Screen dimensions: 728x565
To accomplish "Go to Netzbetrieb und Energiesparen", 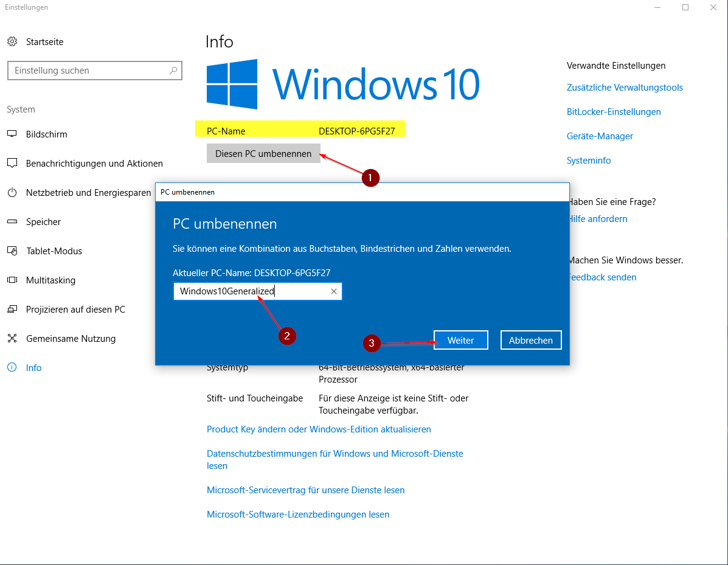I will point(89,193).
